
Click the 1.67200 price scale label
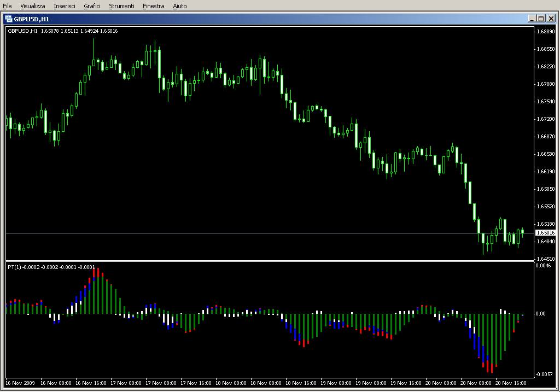(x=546, y=119)
